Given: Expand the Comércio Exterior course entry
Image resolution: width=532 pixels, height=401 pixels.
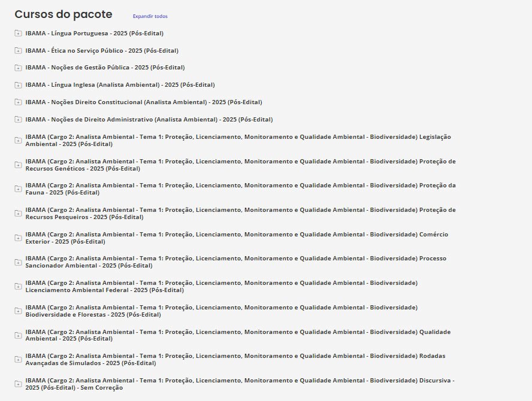Looking at the screenshot, I should click(240, 238).
